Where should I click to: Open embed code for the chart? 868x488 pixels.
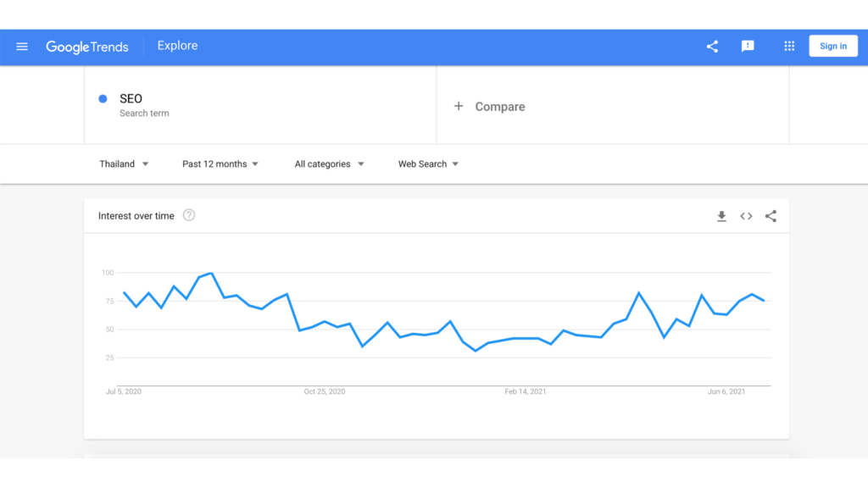pyautogui.click(x=746, y=216)
